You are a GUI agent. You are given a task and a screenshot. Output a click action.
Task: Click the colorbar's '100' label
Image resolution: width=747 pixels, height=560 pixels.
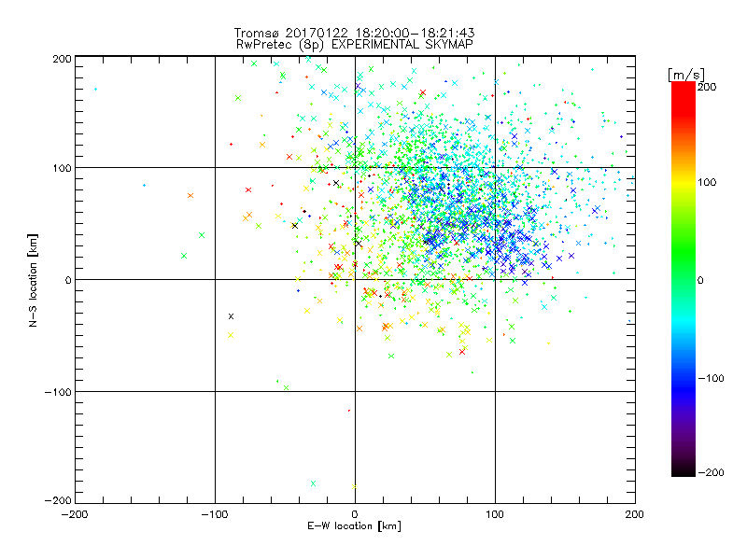707,182
